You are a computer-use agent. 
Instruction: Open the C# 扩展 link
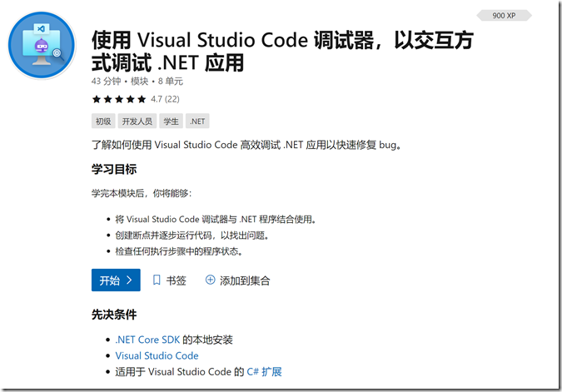click(264, 371)
